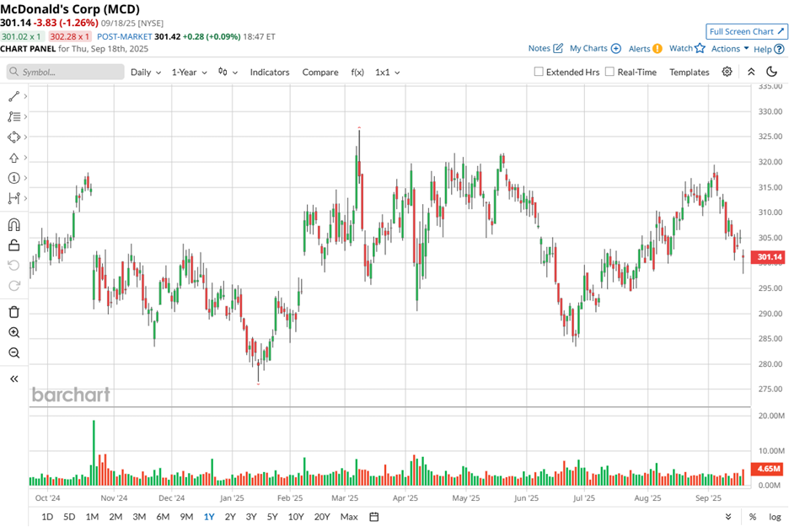Expand trend line tool submenu arrow
Viewport: 789px width, 532px height.
pos(25,96)
